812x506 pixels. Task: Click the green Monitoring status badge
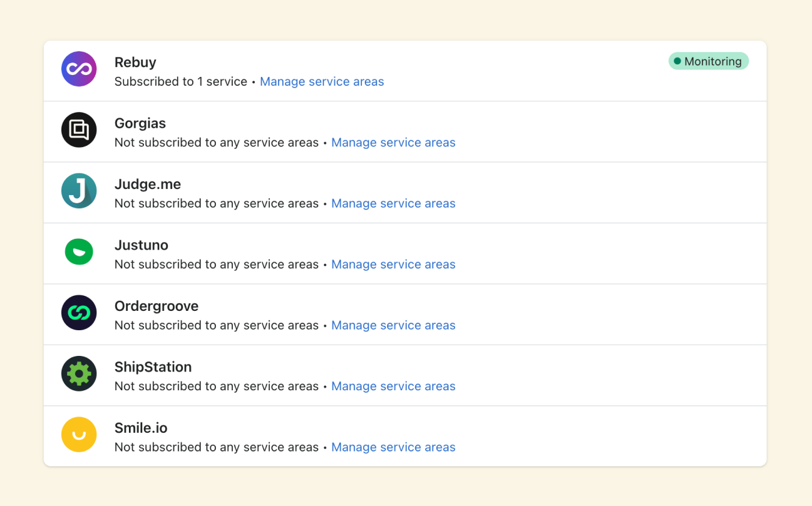[x=709, y=61]
